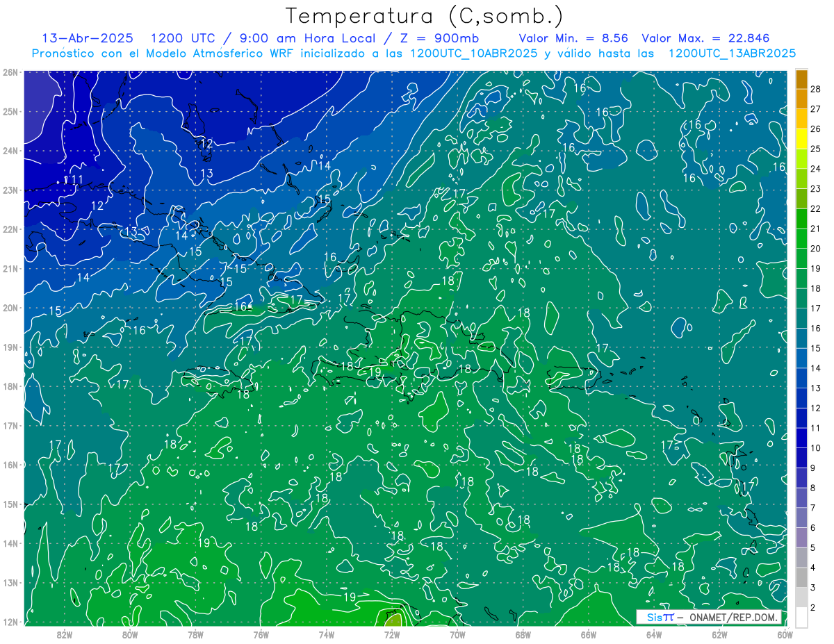Screen dimensions: 834x644
Task: Click the '78W' longitude label
Action: 195,634
